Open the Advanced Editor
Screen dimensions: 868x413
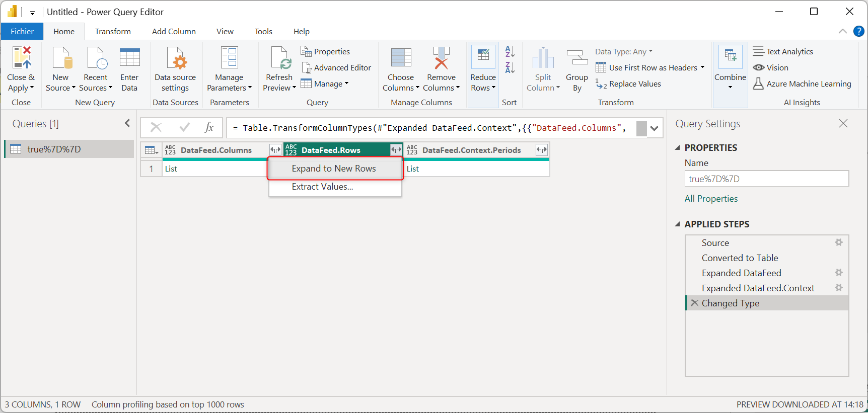coord(336,67)
